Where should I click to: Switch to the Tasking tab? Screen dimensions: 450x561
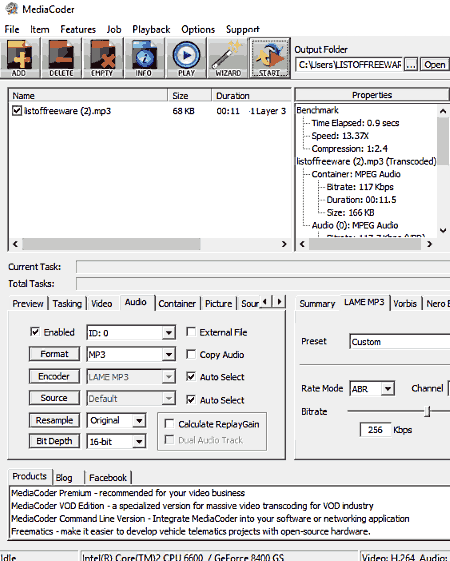[x=67, y=304]
